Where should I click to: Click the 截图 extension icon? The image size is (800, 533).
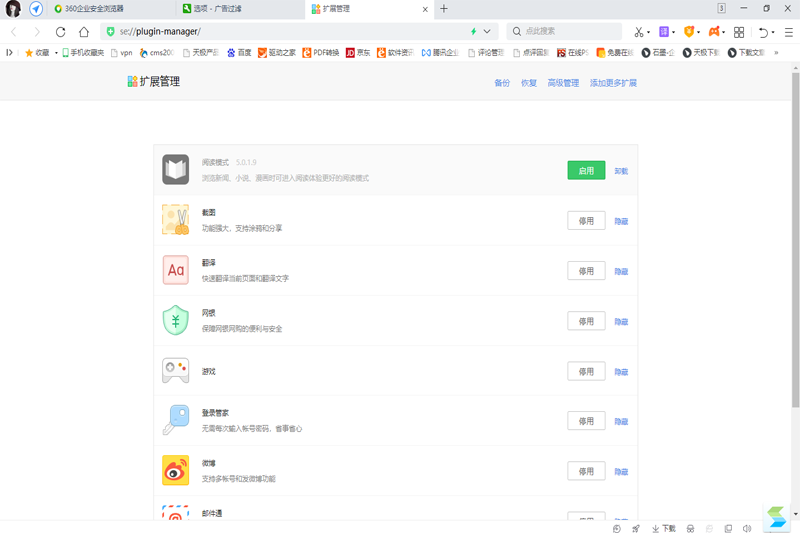point(176,220)
